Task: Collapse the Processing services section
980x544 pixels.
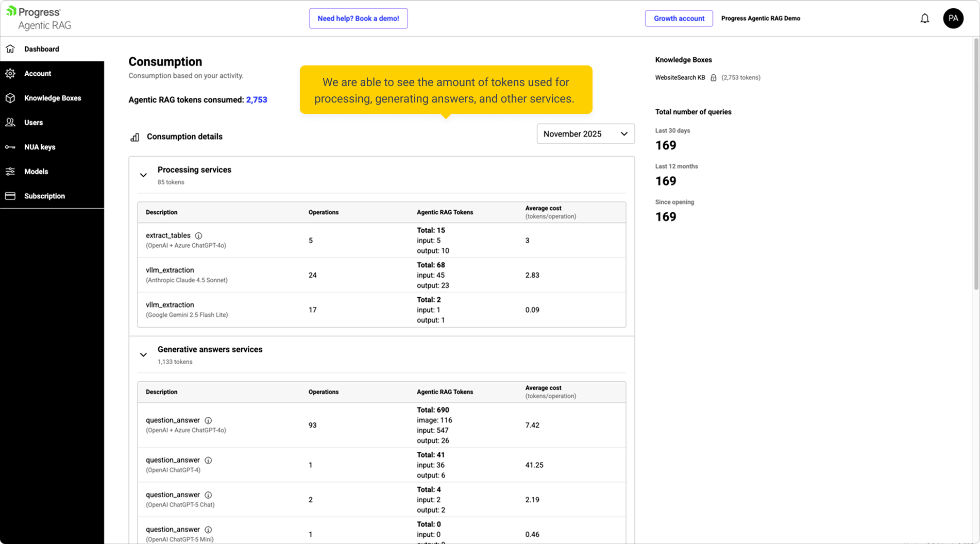Action: click(143, 175)
